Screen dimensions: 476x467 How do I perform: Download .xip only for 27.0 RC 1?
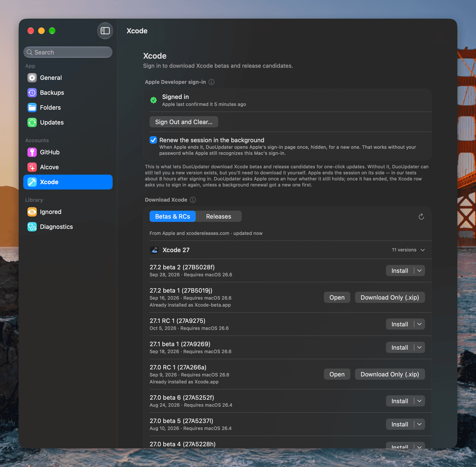click(390, 374)
